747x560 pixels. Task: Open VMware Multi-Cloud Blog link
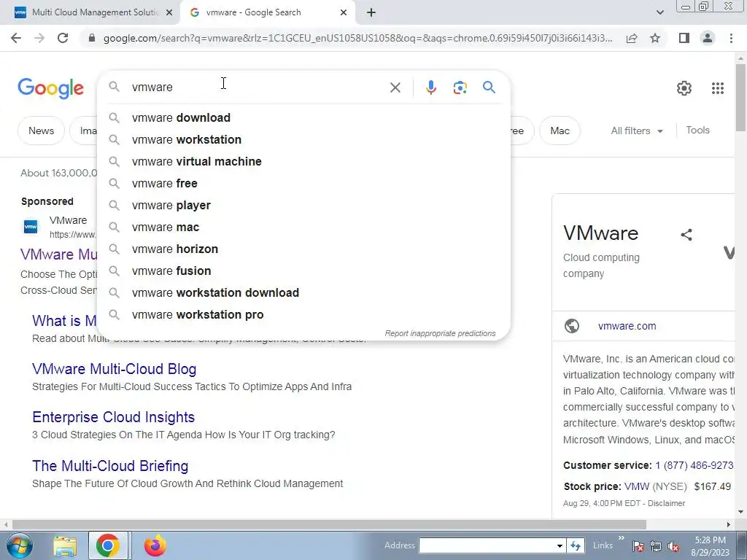[114, 369]
